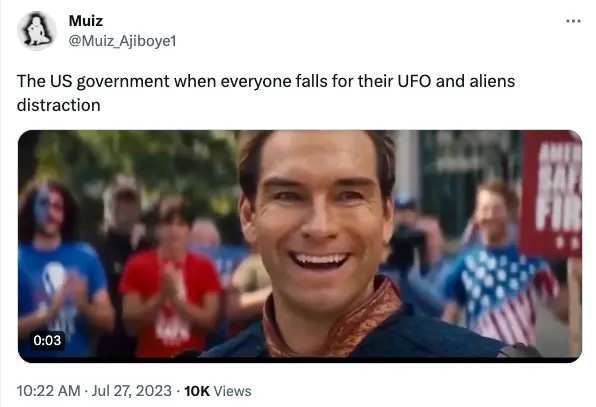
Task: Play the embedded video clip
Action: point(300,246)
